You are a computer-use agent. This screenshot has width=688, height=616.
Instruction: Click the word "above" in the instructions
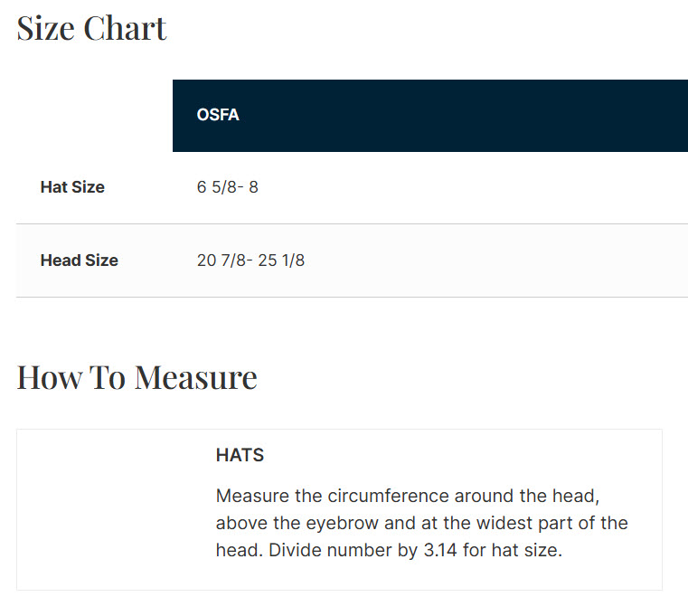click(240, 524)
